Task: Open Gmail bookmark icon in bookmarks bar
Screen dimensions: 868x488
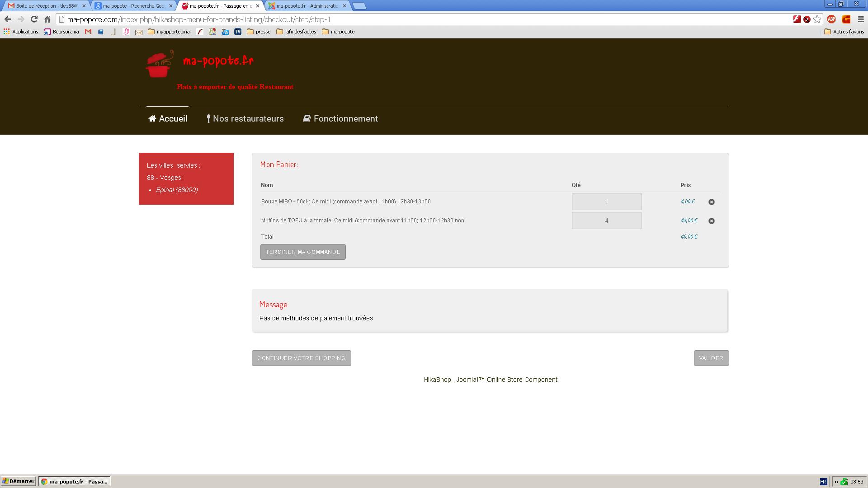Action: [x=88, y=32]
